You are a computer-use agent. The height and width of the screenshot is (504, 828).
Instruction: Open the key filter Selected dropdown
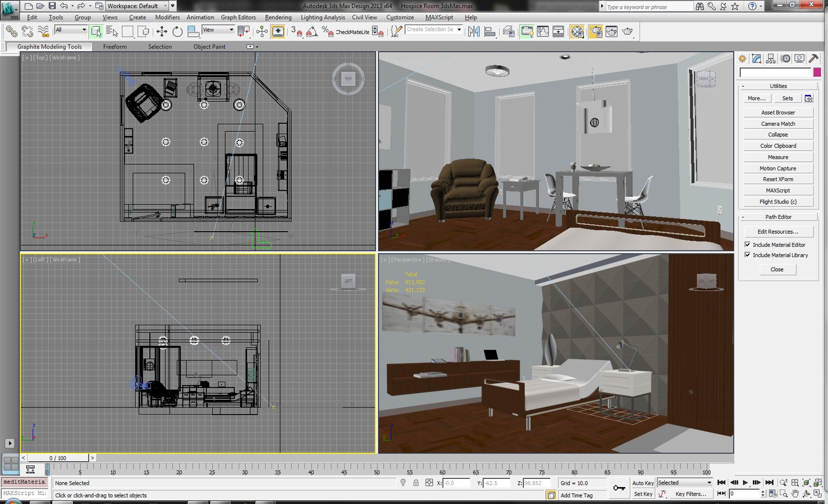click(685, 483)
